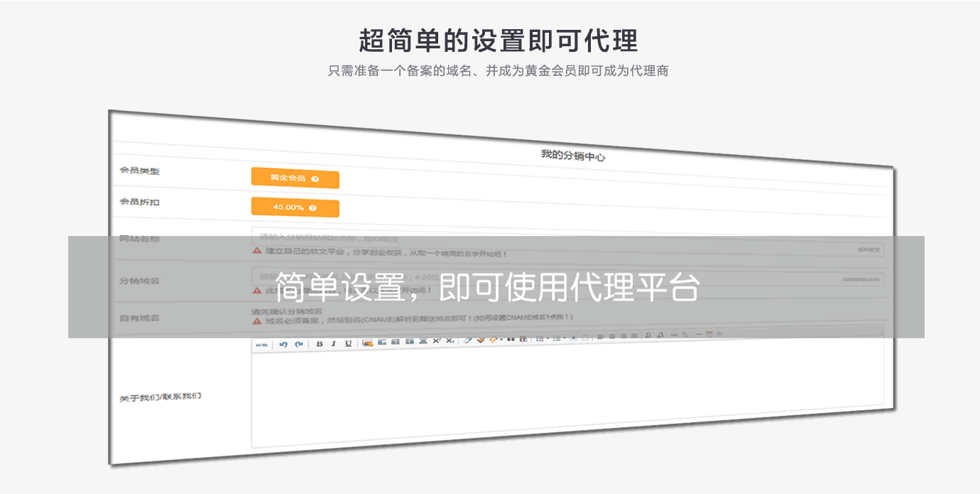
Task: Click the help icon beside 黄金会员
Action: coord(315,179)
